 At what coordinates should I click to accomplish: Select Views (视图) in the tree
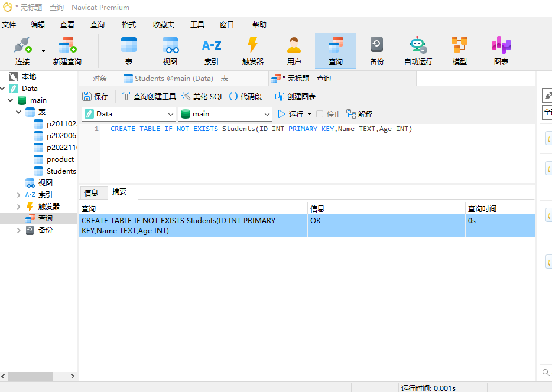pyautogui.click(x=39, y=183)
